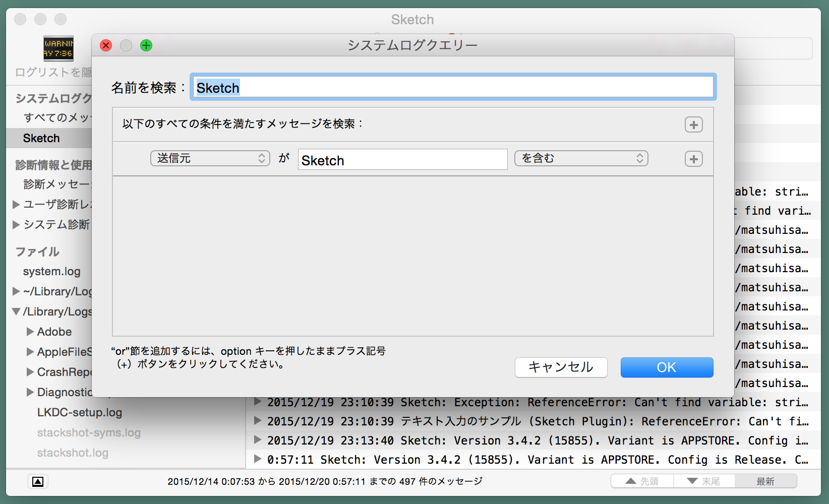Expand the 23:13:40 Sketch Version log entry
This screenshot has width=829, height=504.
tap(257, 439)
